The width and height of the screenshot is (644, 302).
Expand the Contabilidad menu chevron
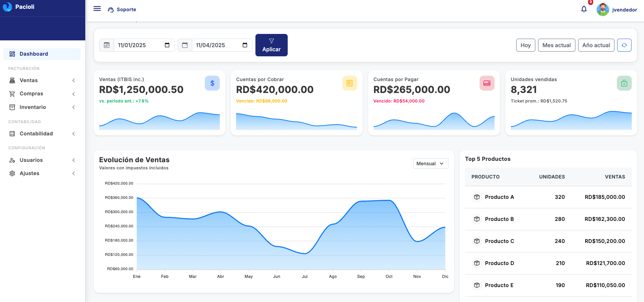click(x=74, y=134)
